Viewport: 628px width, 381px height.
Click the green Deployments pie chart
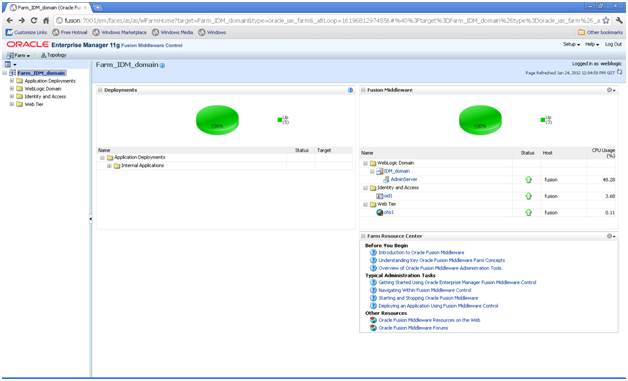tap(217, 120)
